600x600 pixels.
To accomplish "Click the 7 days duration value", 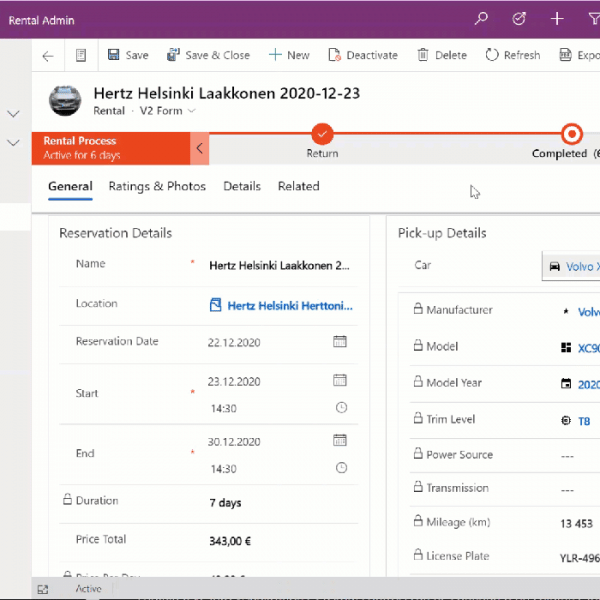I will coord(225,503).
